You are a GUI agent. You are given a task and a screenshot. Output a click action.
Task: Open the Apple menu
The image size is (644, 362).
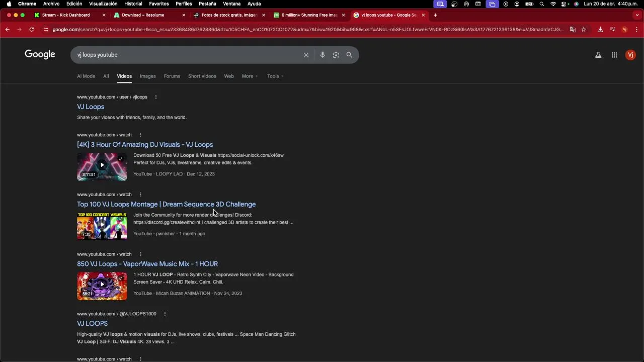9,4
